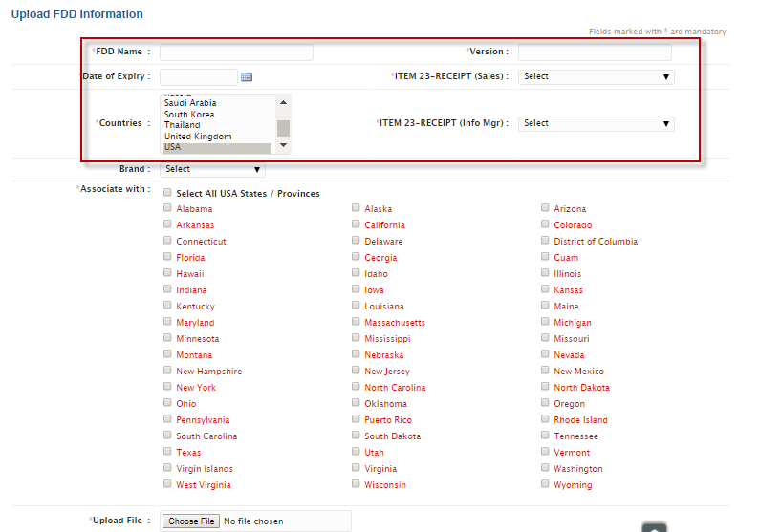760x532 pixels.
Task: Expand ITEM 23-RECEIPT (Info Mgr) dropdown
Action: [x=596, y=123]
